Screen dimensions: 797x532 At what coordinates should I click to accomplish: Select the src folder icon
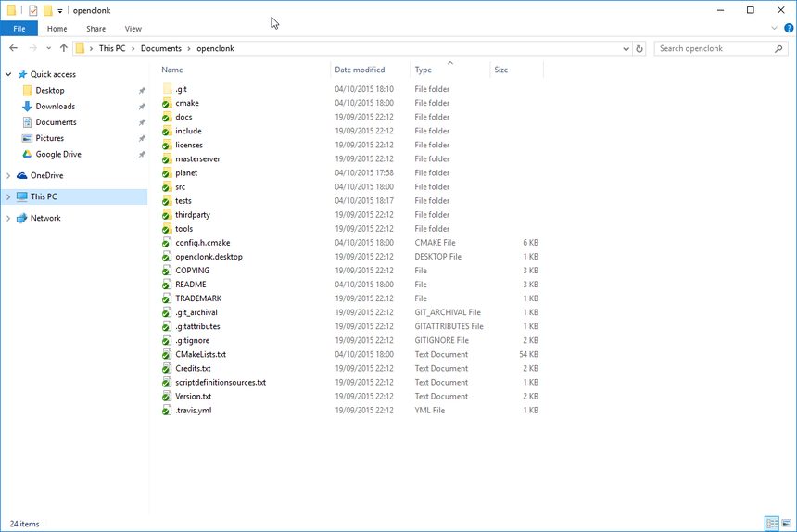[x=166, y=187]
